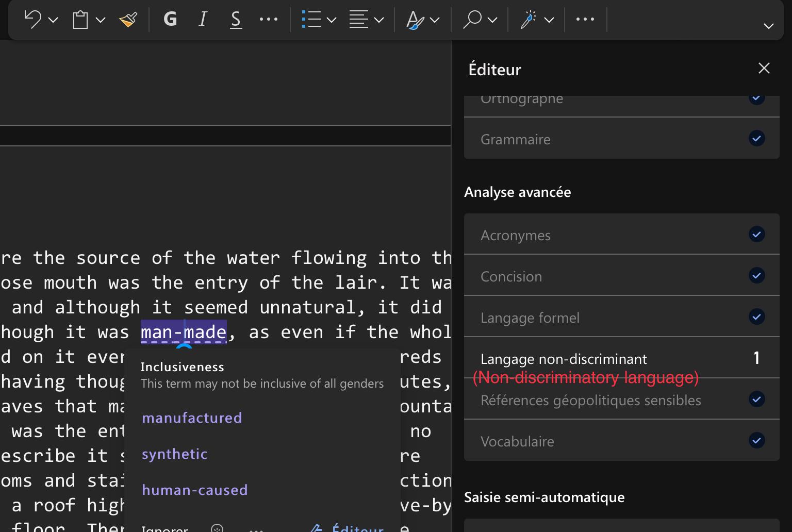Screen dimensions: 792x532
Task: Select the Format Painter icon
Action: [127, 20]
